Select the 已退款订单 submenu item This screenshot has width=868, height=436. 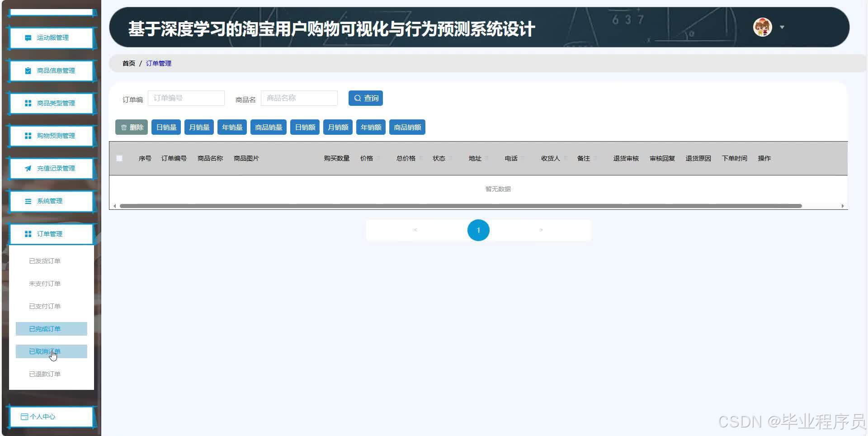pos(51,374)
